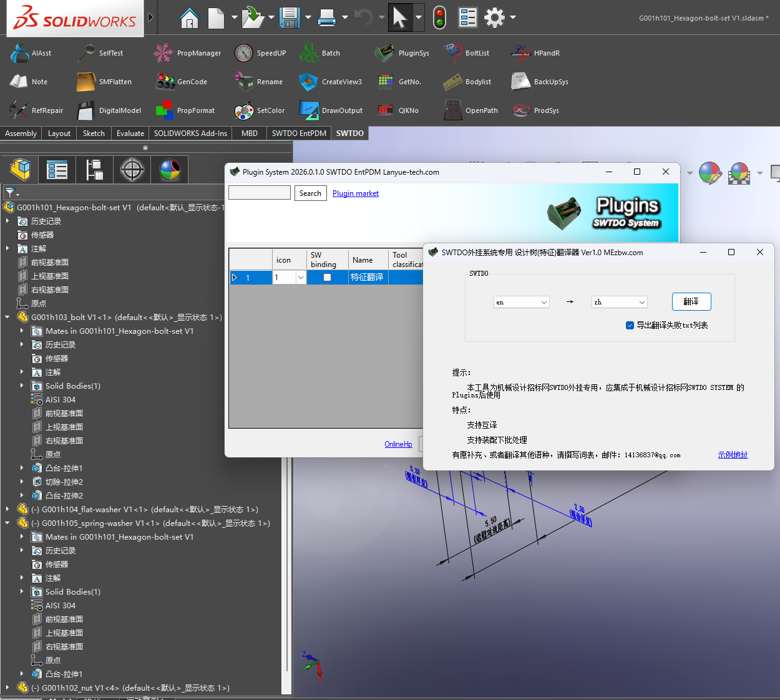The height and width of the screenshot is (700, 780).
Task: Open the SOLIDWORKS Add-Ins tab
Action: coord(190,133)
